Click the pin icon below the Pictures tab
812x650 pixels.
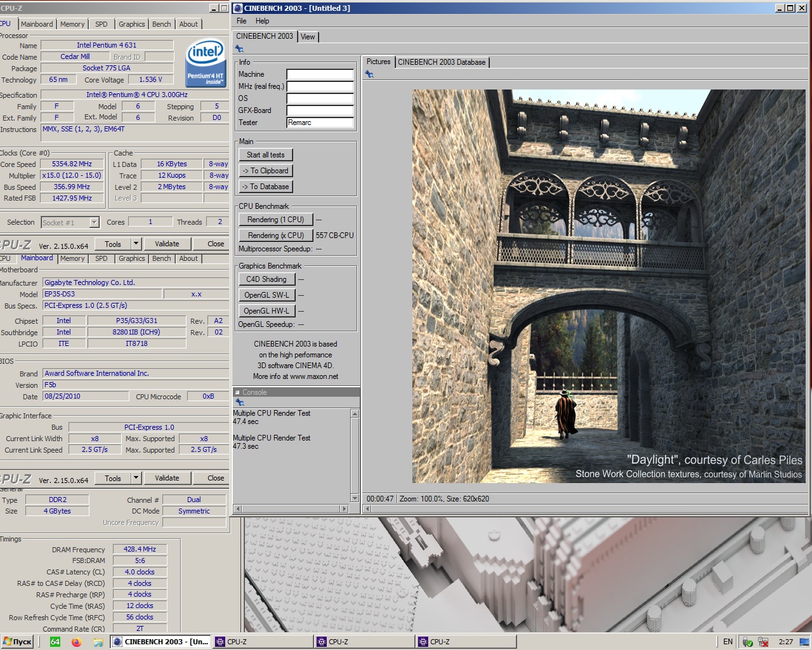click(x=369, y=74)
